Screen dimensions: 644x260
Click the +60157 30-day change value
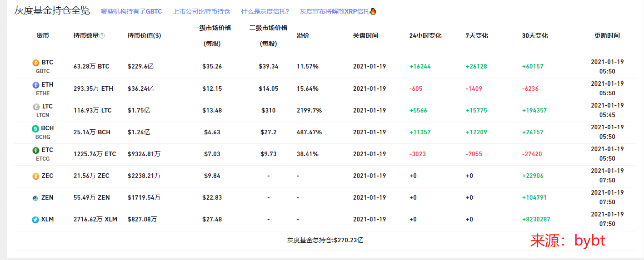[x=533, y=66]
